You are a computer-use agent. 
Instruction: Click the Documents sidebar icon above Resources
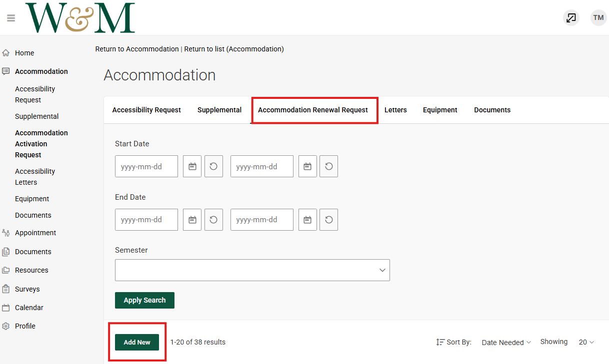[x=6, y=252]
